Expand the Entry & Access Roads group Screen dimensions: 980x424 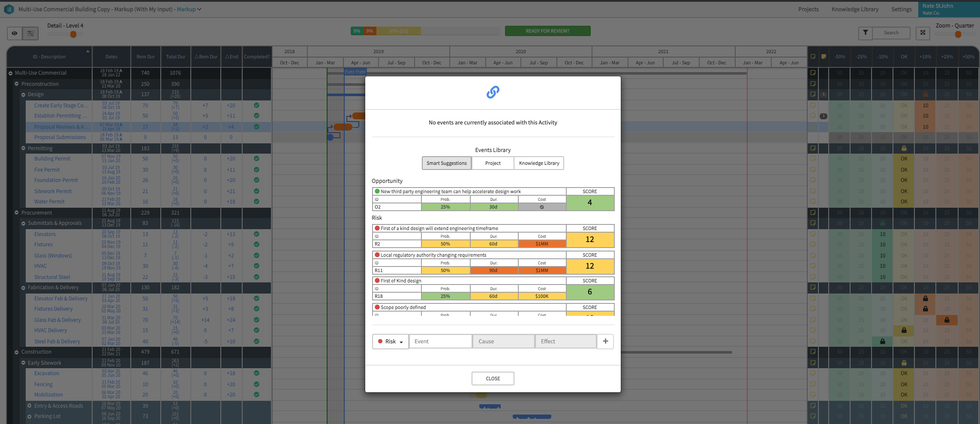point(30,406)
